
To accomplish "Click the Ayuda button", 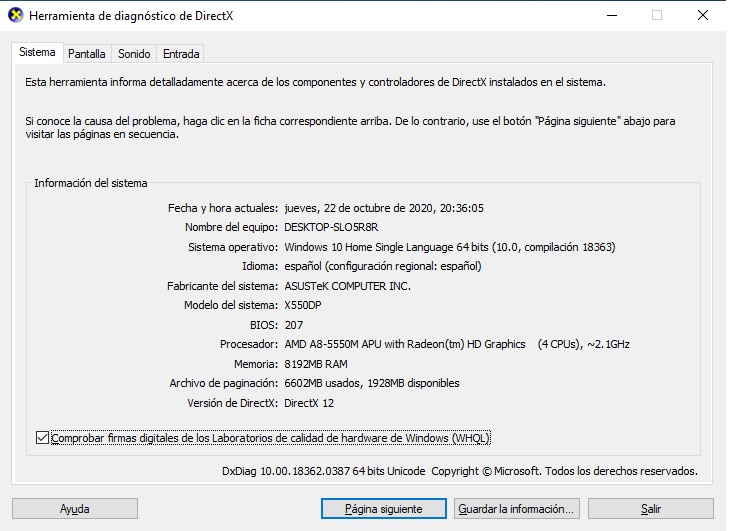I will point(75,509).
